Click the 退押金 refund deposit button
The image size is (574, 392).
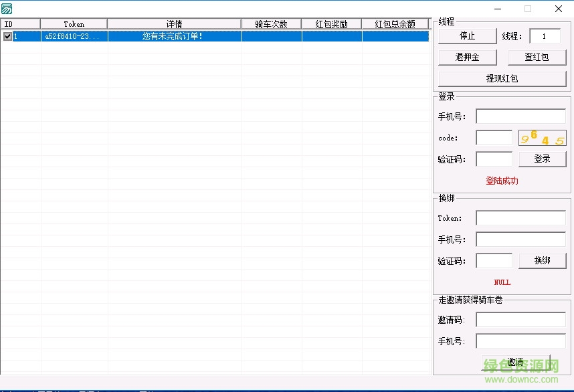tap(467, 58)
